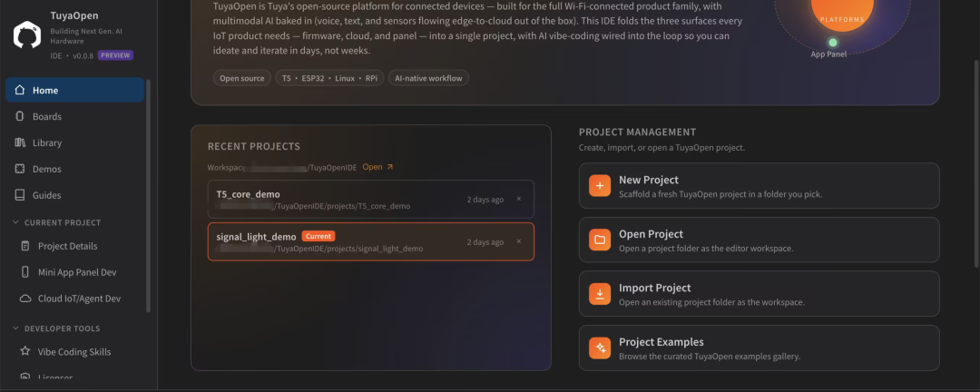980x392 pixels.
Task: Click the orange PLATFORMS circle
Action: (841, 13)
